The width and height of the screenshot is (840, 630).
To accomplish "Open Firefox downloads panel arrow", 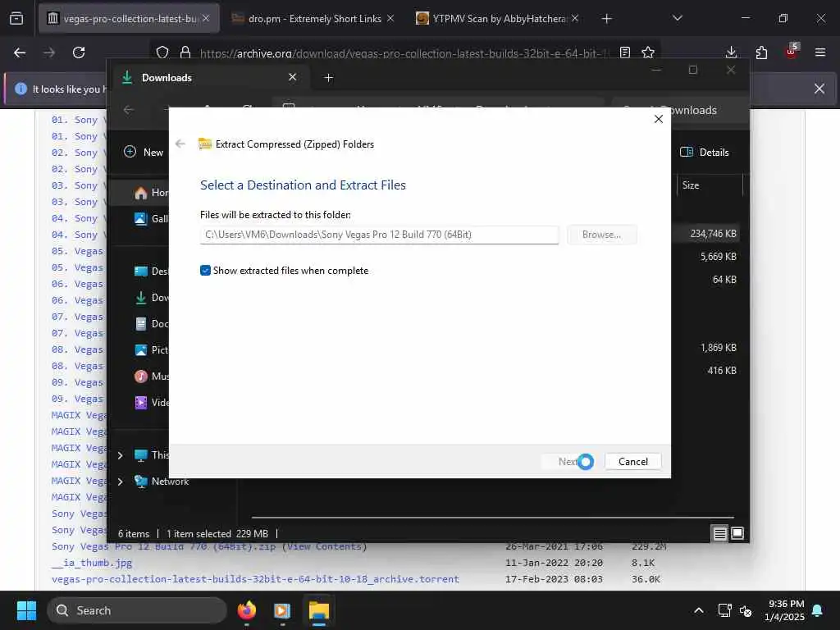I will [x=731, y=52].
